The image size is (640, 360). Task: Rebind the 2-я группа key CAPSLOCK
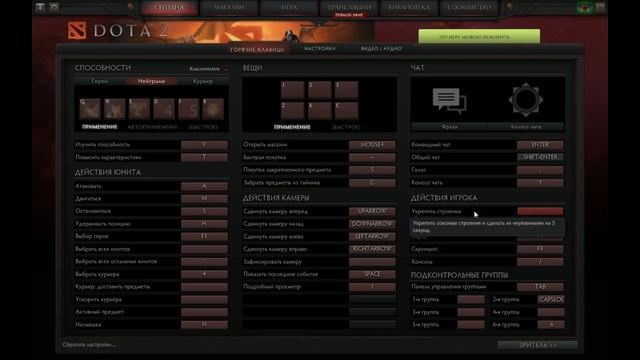(x=551, y=300)
